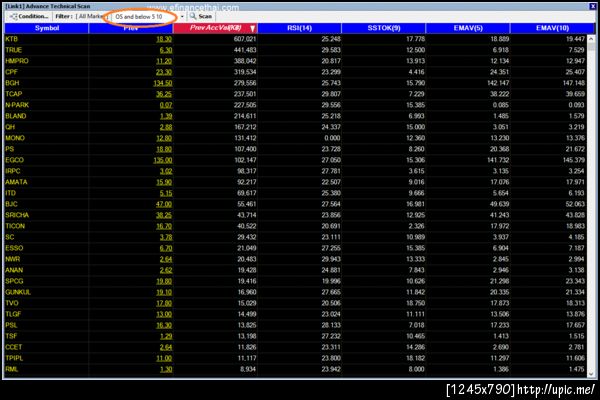Sort by Symbol column header
The height and width of the screenshot is (400, 600).
pos(47,28)
